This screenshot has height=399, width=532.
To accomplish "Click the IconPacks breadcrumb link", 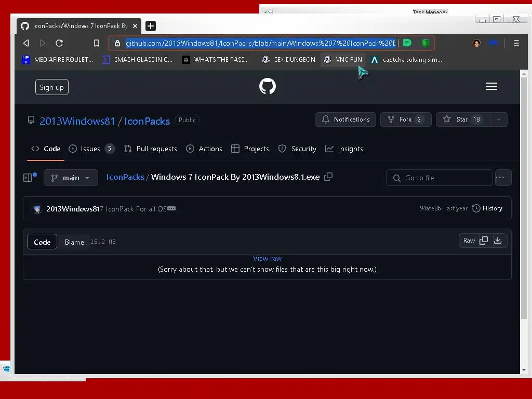I will pos(125,177).
